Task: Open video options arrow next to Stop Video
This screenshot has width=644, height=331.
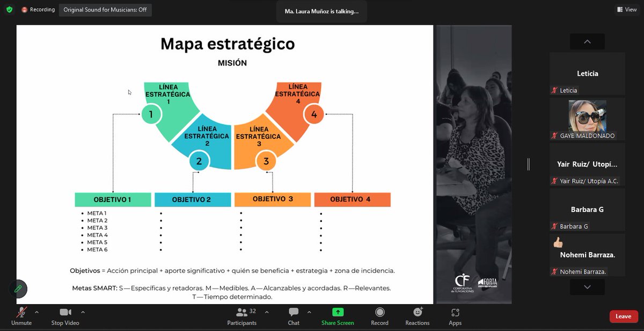Action: 83,312
